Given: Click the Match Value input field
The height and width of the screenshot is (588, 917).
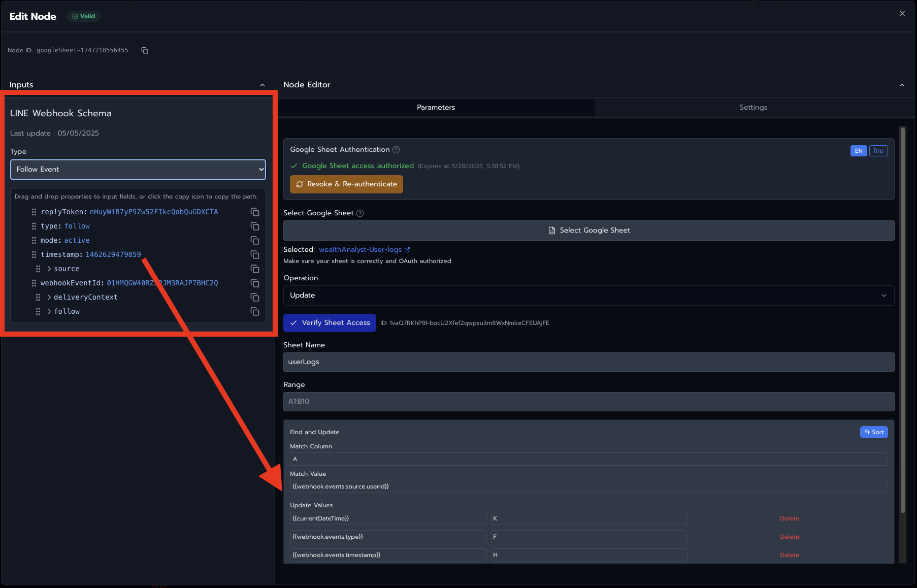Looking at the screenshot, I should pyautogui.click(x=588, y=486).
